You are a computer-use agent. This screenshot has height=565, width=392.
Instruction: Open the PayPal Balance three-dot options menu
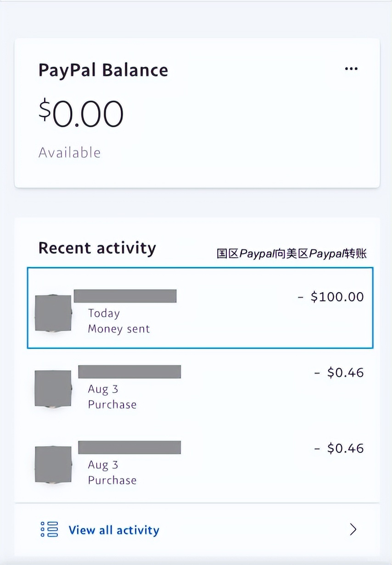351,69
